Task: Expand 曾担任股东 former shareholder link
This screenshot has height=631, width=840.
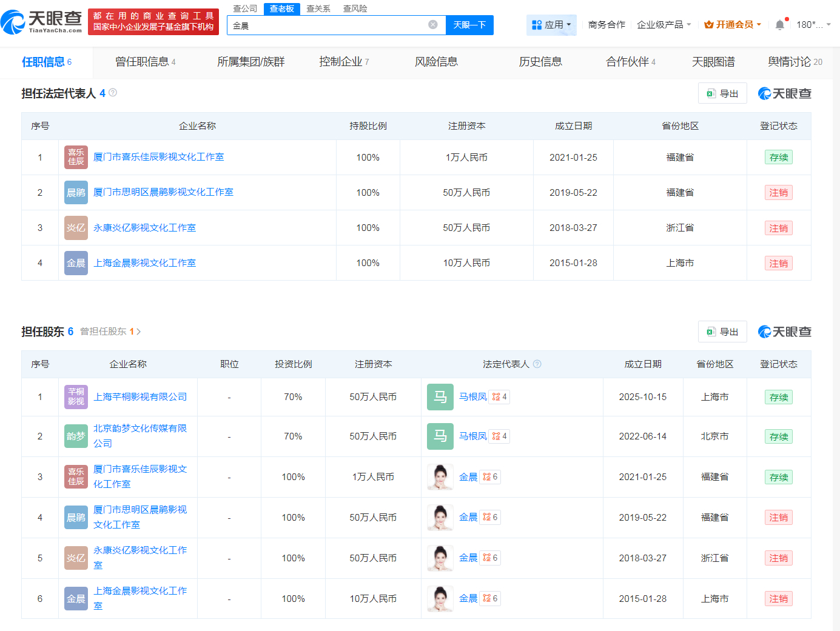Action: click(110, 332)
